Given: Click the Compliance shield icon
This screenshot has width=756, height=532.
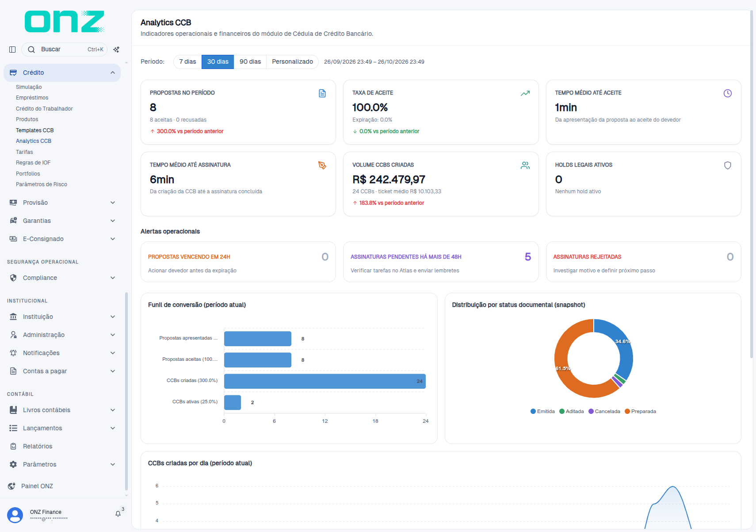Looking at the screenshot, I should 13,278.
